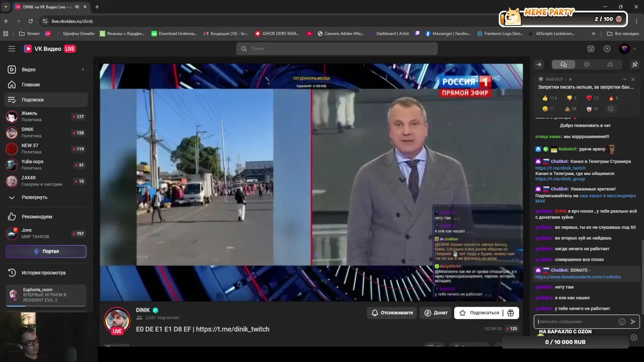The height and width of the screenshot is (362, 644).
Task: Show more bookmarks with the overflow chevron
Action: point(593,34)
